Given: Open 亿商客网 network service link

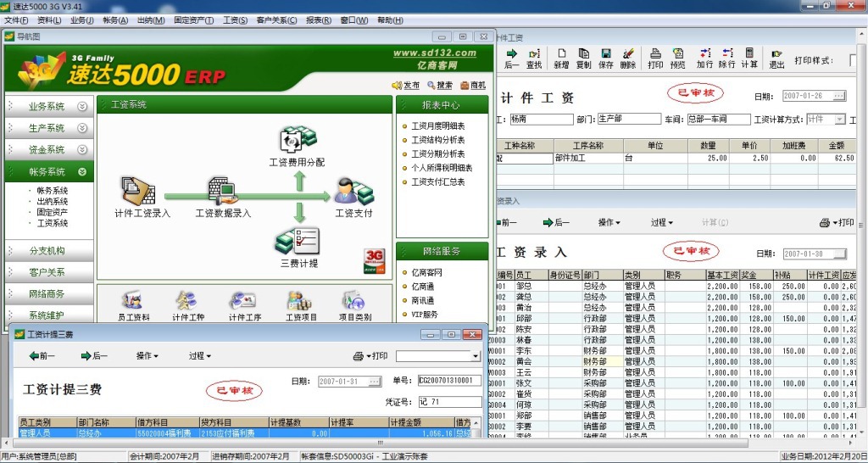Looking at the screenshot, I should [x=426, y=272].
